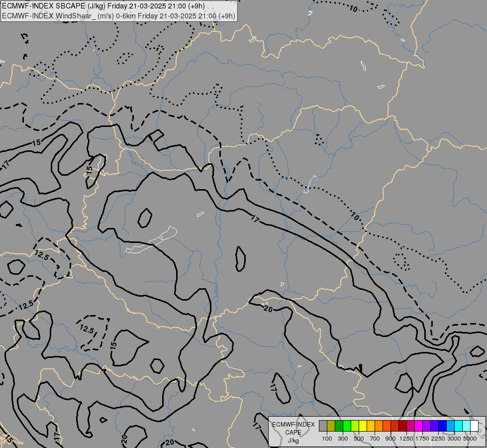487x448 pixels.
Task: Click the '2250' legend value label
Action: (438, 439)
